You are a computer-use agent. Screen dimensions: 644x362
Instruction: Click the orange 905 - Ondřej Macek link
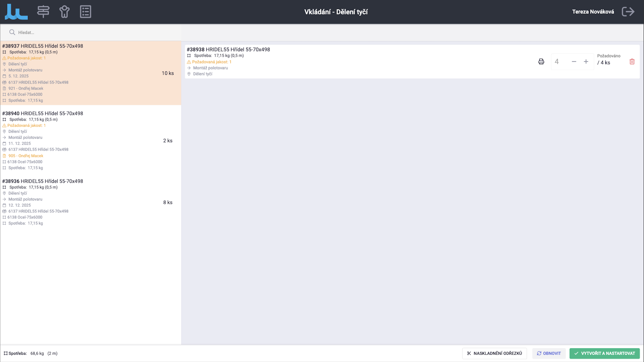[26, 156]
